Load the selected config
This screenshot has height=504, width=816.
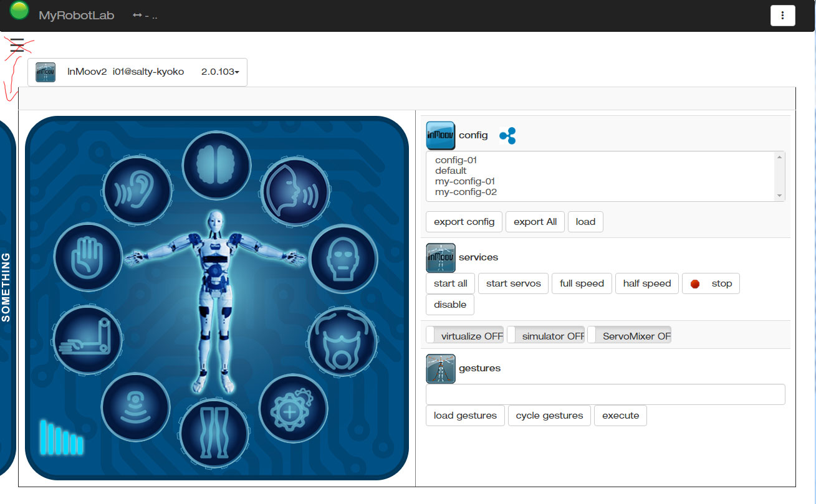click(585, 222)
